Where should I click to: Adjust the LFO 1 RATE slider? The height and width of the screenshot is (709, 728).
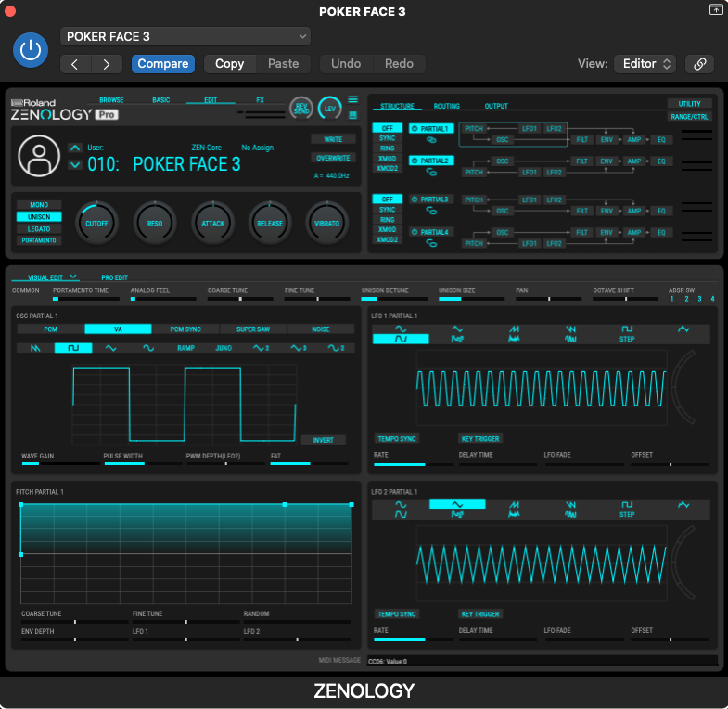click(414, 464)
